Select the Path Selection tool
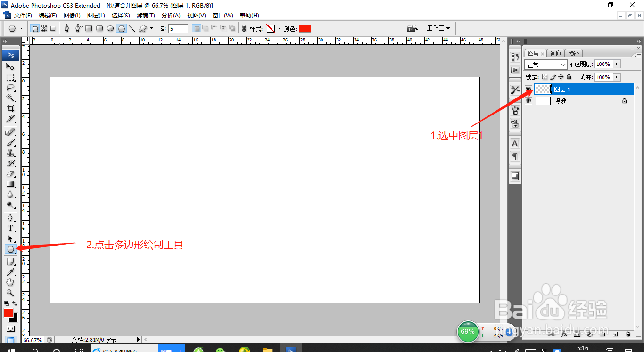644x352 pixels. (x=10, y=238)
